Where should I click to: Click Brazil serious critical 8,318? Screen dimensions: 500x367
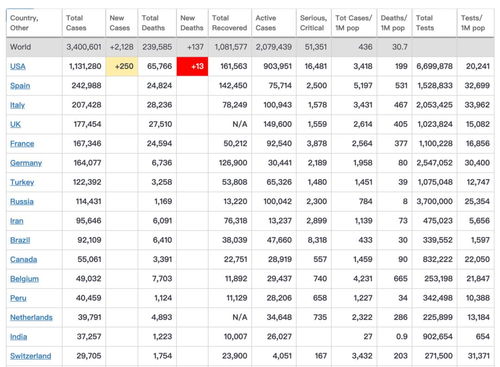coord(317,240)
